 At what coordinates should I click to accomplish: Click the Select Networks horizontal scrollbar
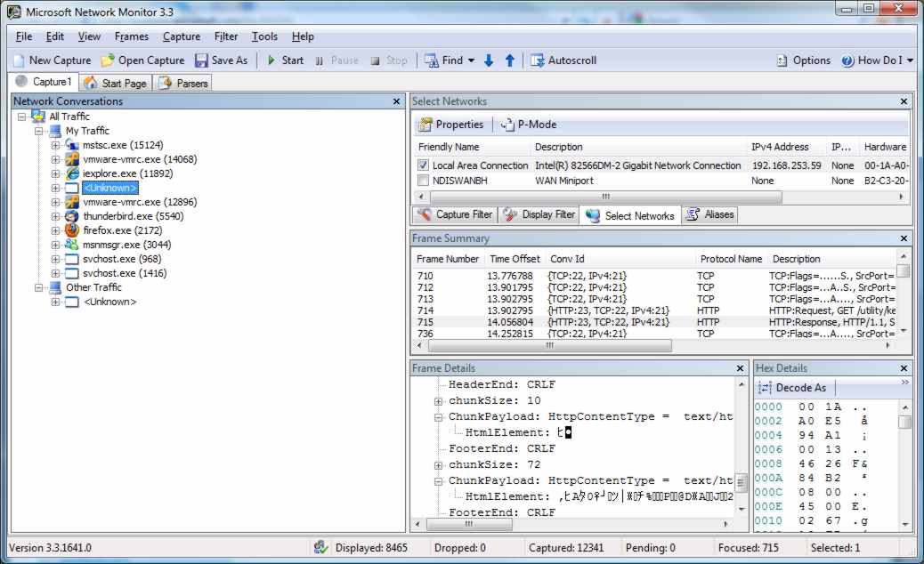coord(606,197)
